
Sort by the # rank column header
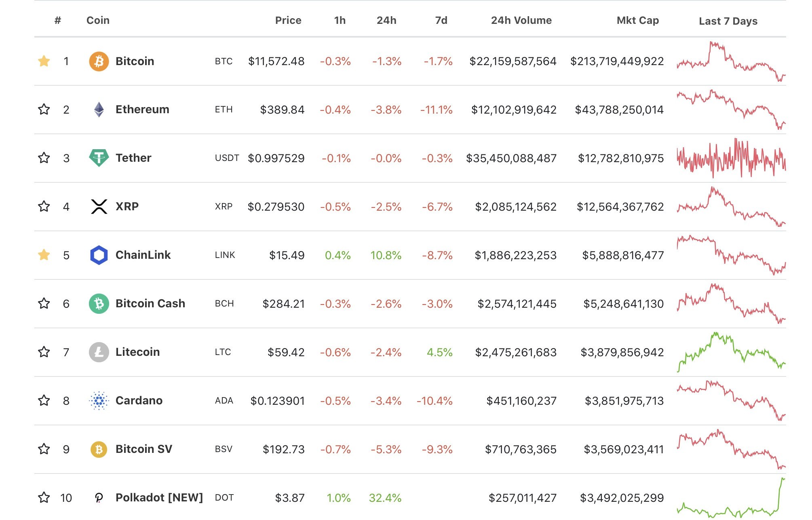[58, 20]
